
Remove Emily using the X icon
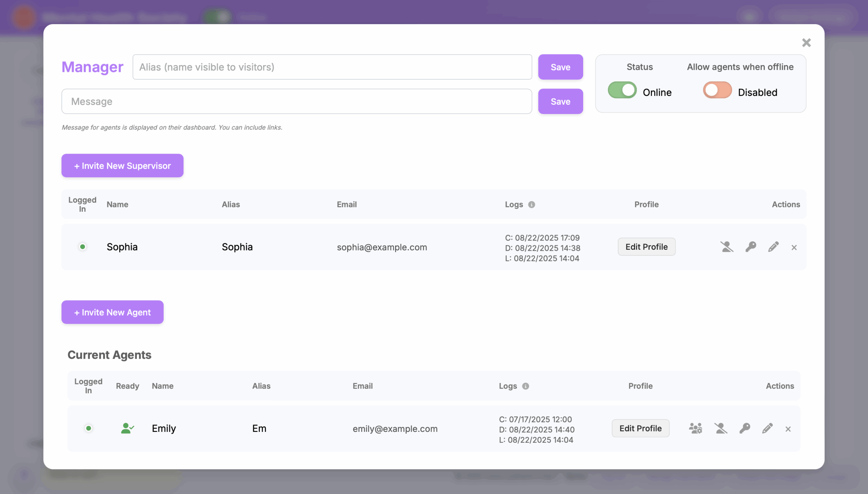point(788,429)
